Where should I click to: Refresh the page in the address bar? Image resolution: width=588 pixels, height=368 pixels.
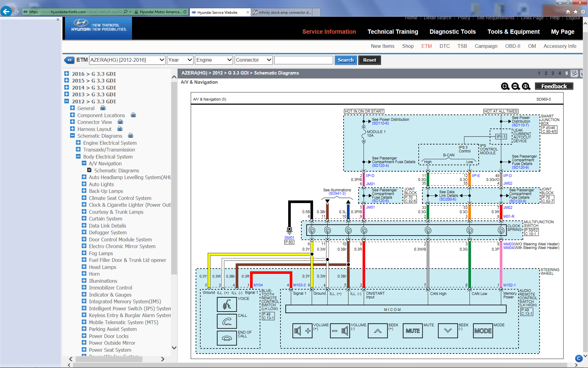[185, 12]
